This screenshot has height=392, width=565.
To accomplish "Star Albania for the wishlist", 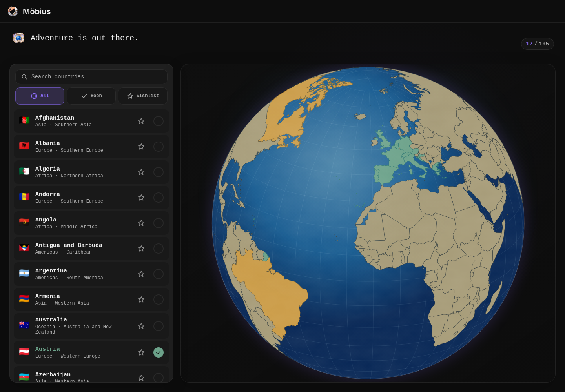I will click(x=141, y=147).
